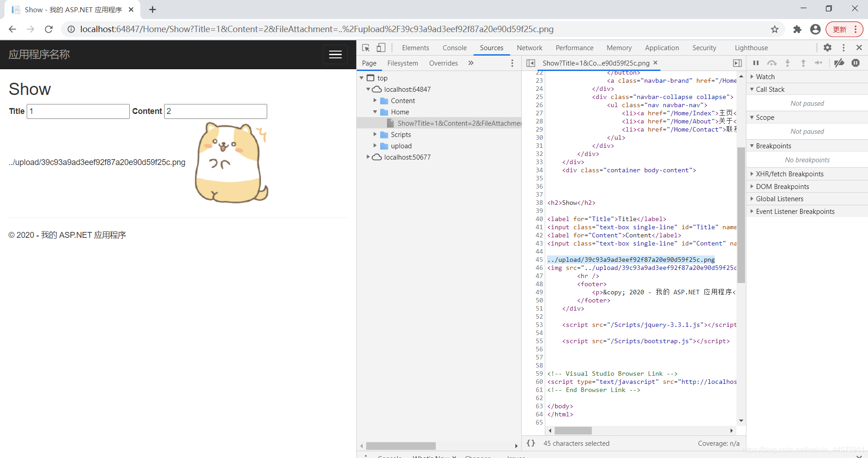Switch to the Overrides navigator tab
868x458 pixels.
[443, 63]
